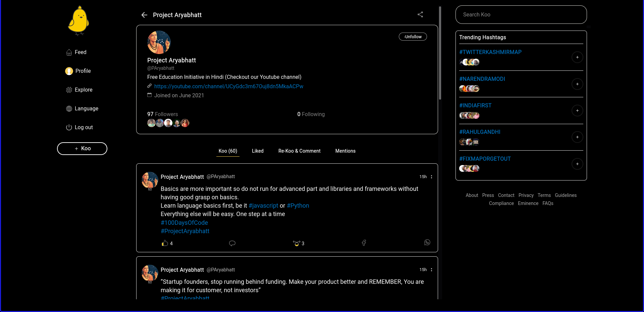
Task: Open the Terms footer link
Action: click(x=544, y=195)
